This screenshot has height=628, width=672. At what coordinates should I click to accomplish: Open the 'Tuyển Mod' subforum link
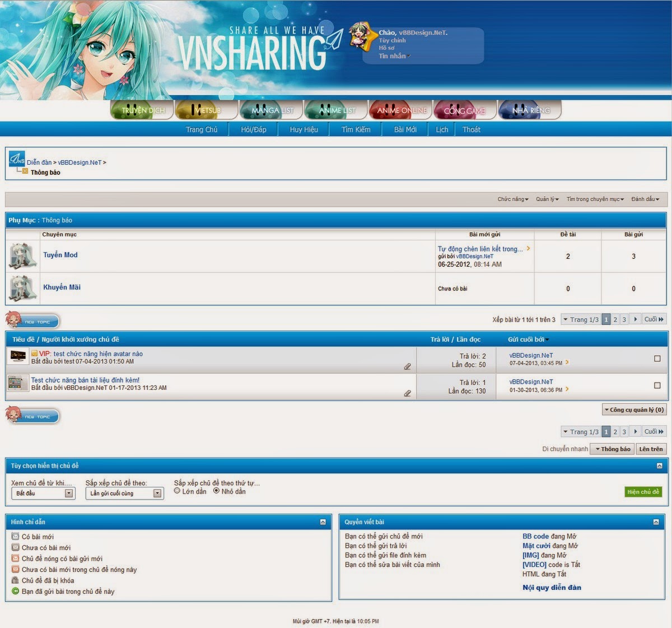[60, 255]
